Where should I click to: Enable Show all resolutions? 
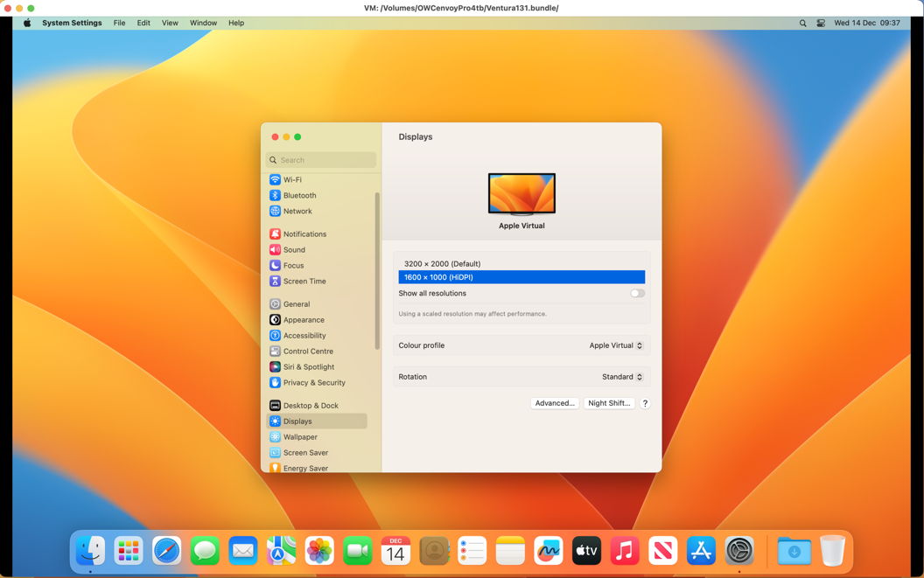pos(638,293)
